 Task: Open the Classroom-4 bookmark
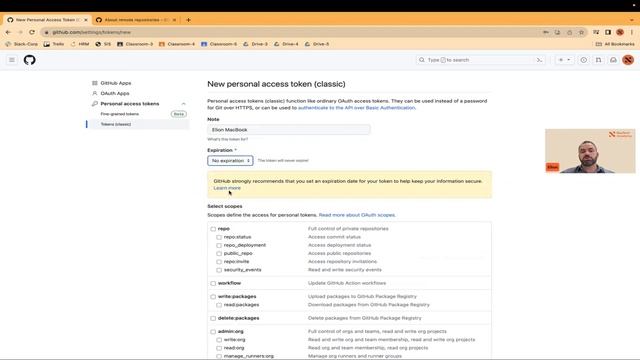pyautogui.click(x=177, y=44)
